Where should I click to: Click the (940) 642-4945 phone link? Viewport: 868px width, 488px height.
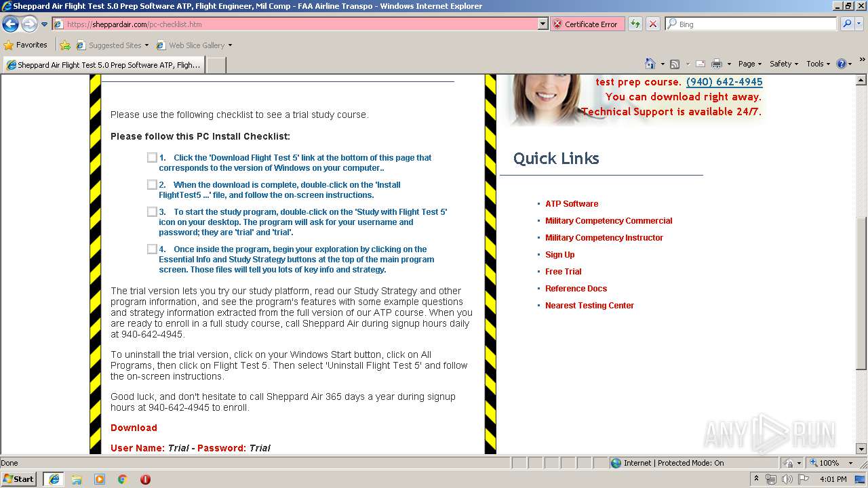[724, 82]
